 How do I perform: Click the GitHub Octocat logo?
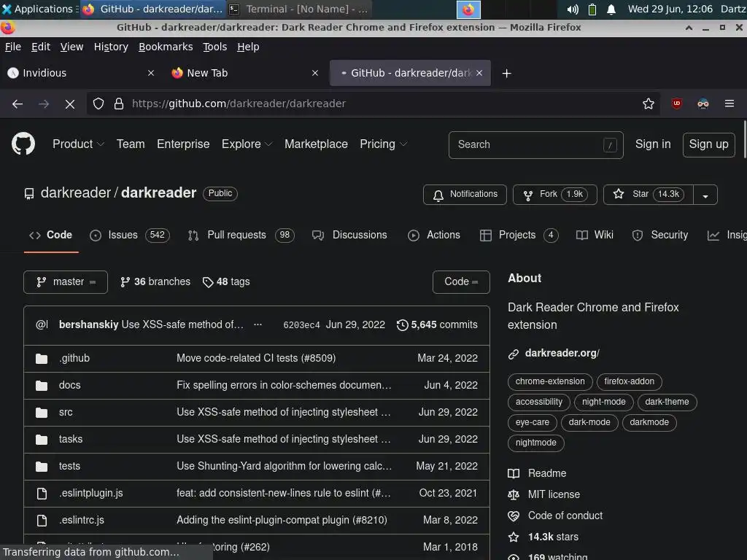23,144
